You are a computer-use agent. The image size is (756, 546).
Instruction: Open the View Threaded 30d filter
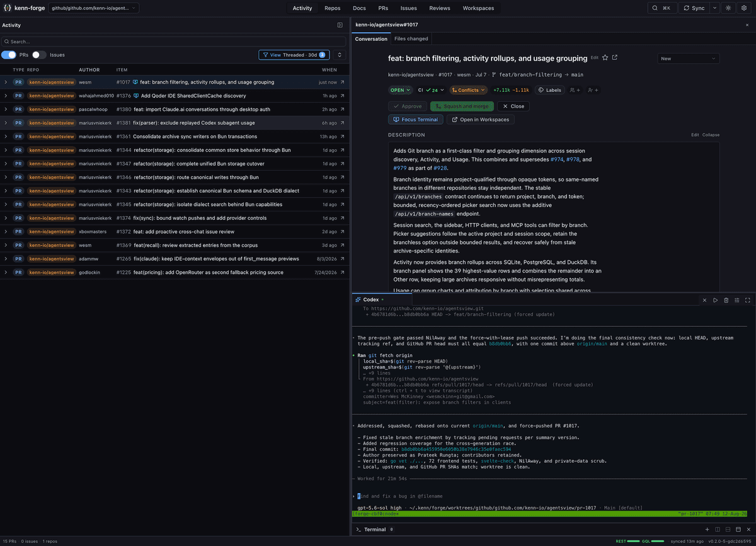point(294,55)
